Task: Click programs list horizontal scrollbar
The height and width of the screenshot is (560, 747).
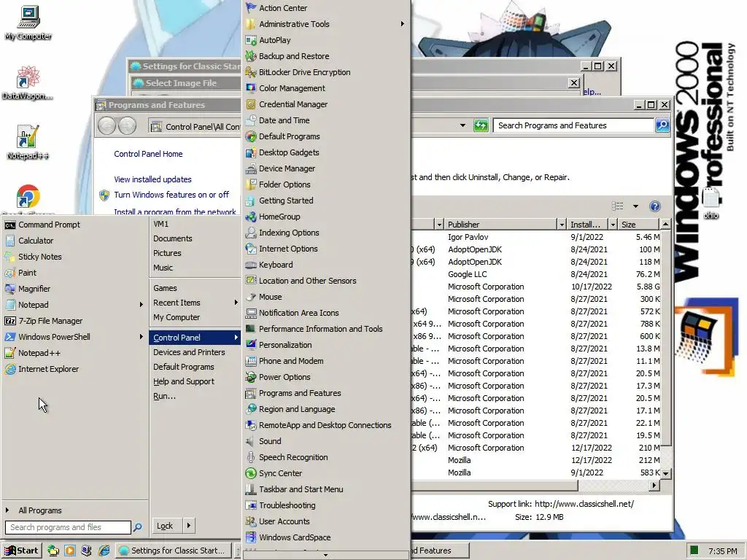Action: (495, 485)
